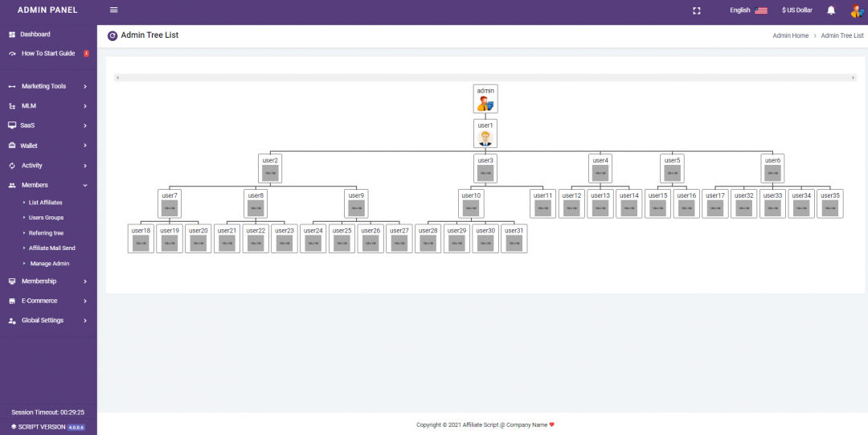
Task: Click the SaaS monitor icon
Action: point(12,125)
